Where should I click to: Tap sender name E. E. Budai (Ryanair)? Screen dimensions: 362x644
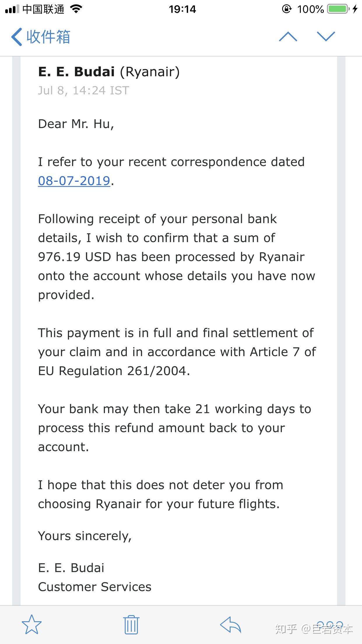[109, 72]
